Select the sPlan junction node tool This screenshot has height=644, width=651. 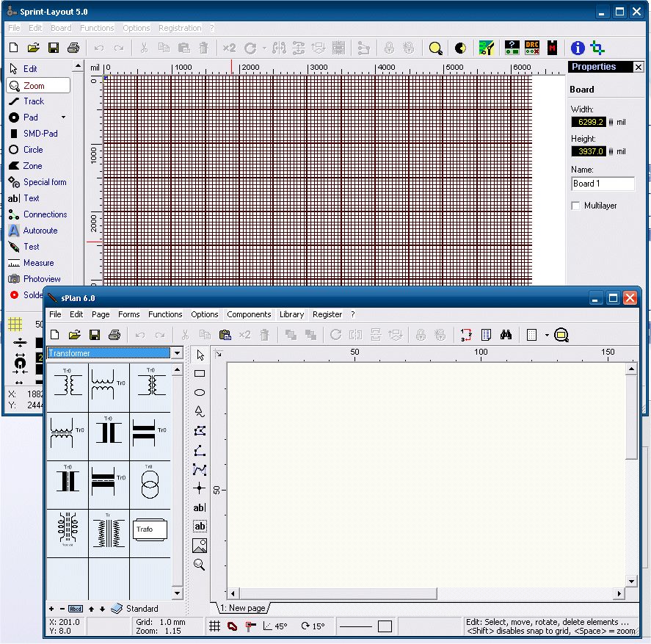(200, 488)
